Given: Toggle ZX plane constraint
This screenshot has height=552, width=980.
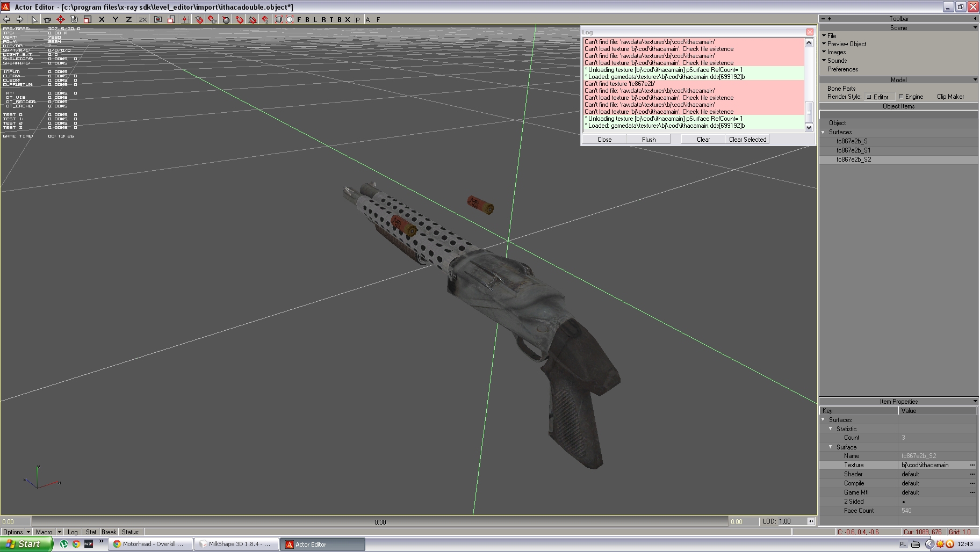Looking at the screenshot, I should 142,19.
